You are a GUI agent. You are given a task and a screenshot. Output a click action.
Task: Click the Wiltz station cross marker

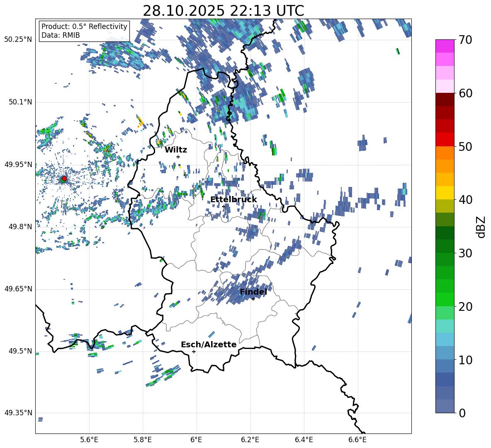(178, 157)
